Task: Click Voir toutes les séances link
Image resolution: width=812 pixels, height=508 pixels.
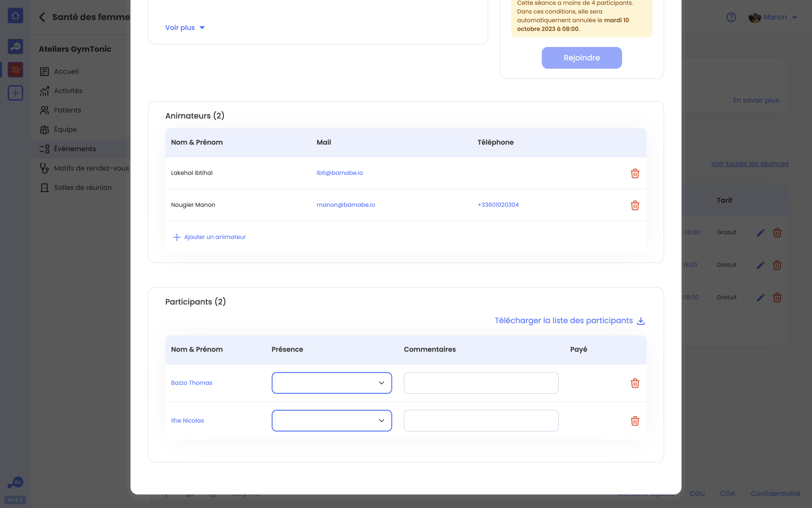Action: [x=750, y=164]
